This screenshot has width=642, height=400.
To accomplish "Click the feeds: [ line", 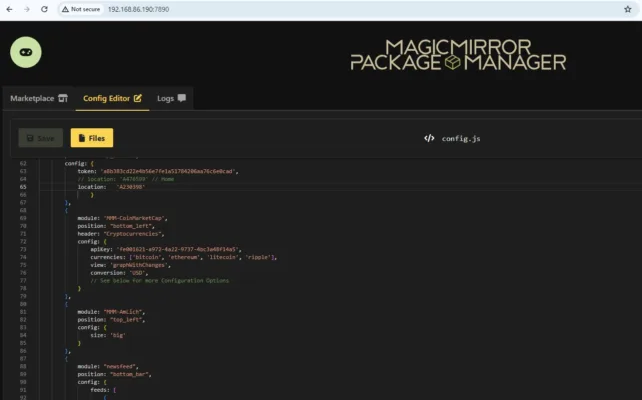I will (x=103, y=390).
